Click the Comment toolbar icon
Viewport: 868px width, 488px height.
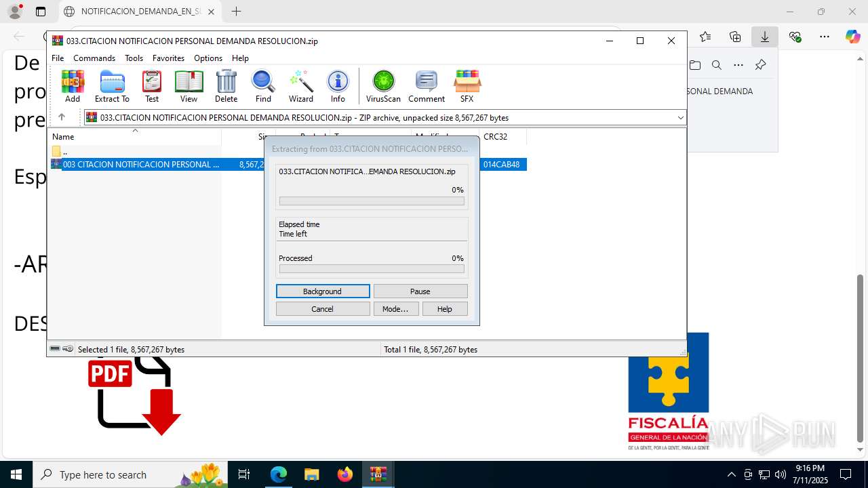coord(427,86)
